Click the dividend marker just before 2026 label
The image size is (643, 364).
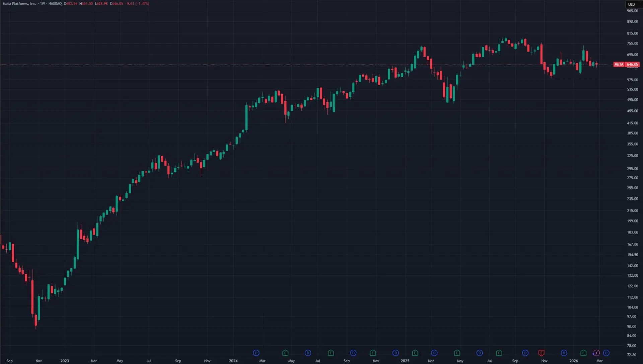[564, 353]
